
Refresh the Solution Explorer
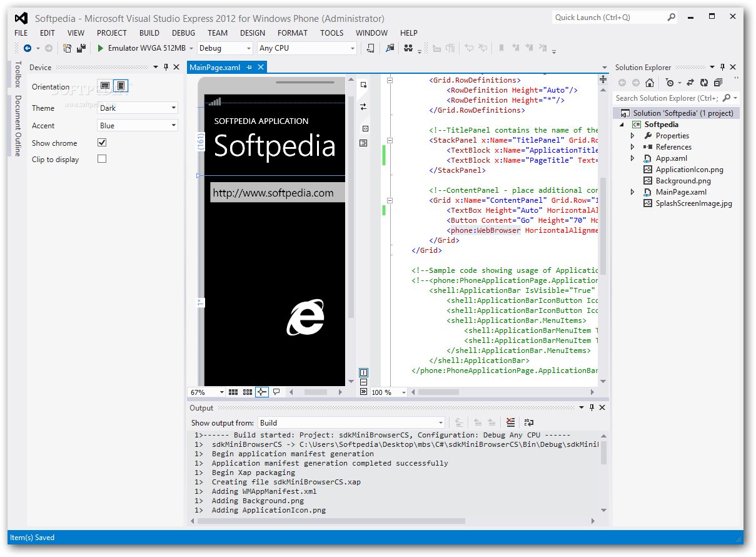point(704,83)
